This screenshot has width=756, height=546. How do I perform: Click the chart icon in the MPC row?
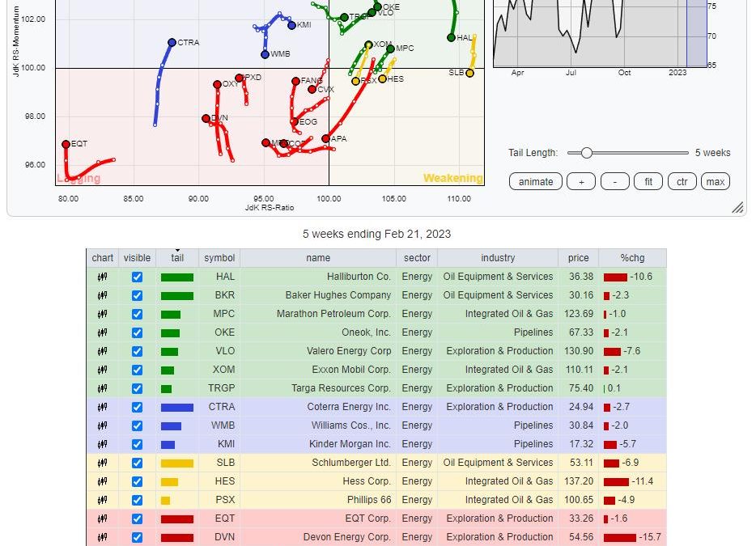point(102,314)
